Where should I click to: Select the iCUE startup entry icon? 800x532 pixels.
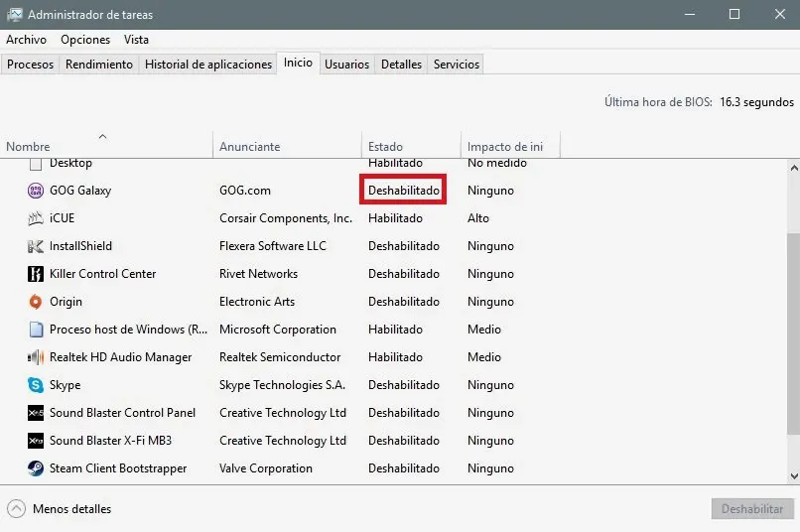coord(36,218)
